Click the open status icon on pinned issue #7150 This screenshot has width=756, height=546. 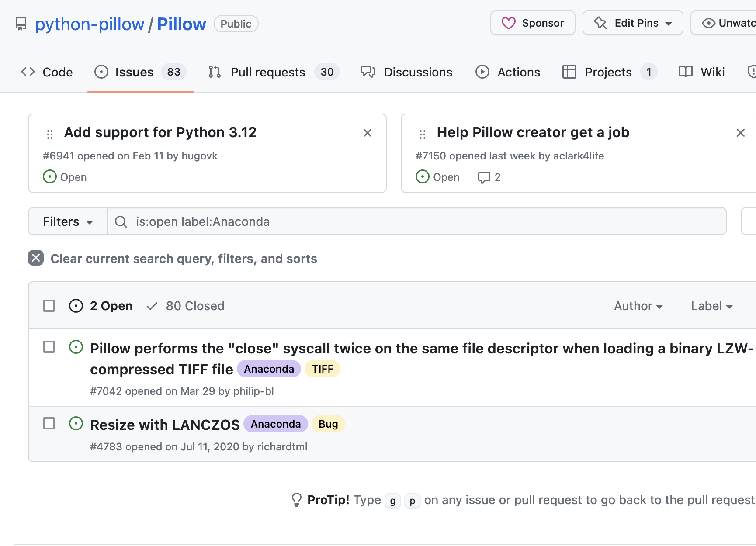point(423,176)
